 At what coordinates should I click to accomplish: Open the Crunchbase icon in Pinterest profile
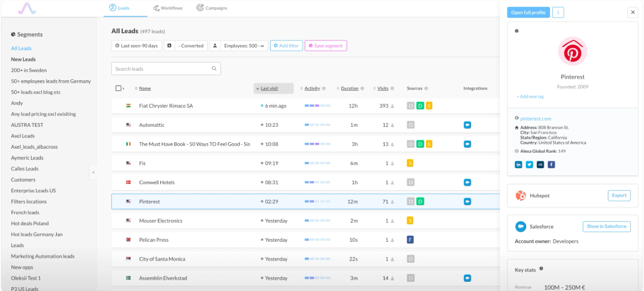(x=540, y=165)
